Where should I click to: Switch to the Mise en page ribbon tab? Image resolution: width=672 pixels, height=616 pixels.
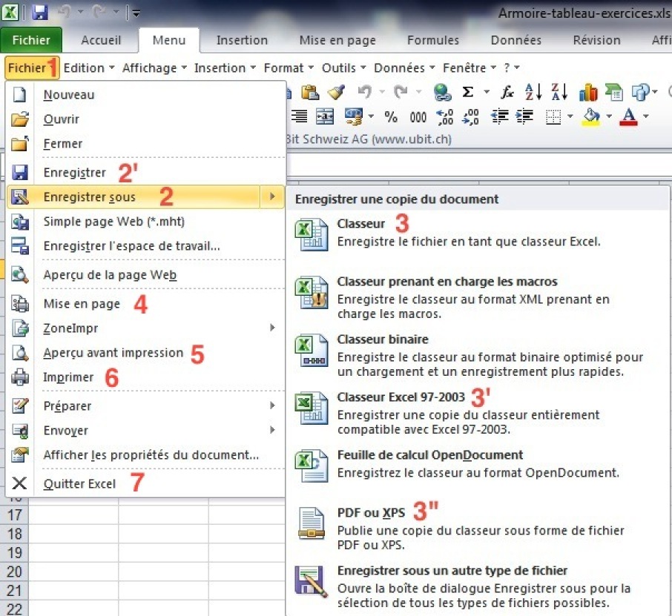[x=337, y=40]
